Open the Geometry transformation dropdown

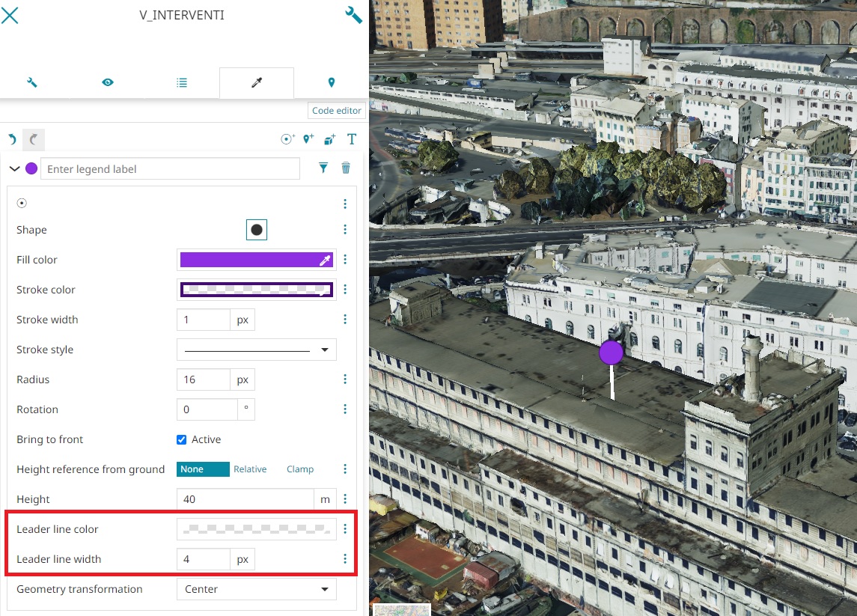[256, 589]
